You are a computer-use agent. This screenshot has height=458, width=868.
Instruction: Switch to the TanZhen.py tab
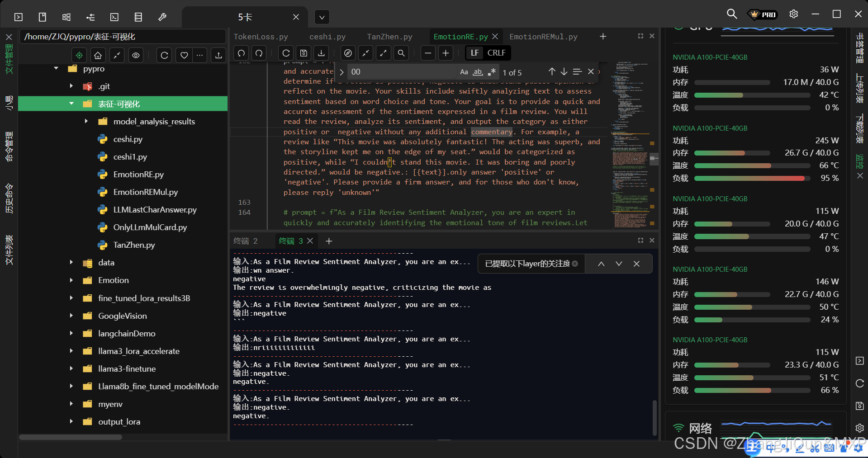pos(389,37)
